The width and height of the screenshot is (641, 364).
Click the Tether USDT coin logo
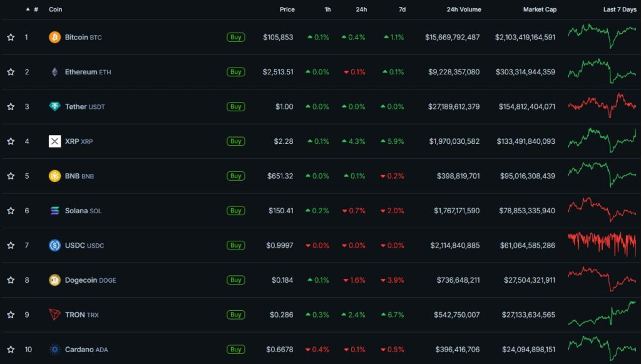[x=56, y=106]
